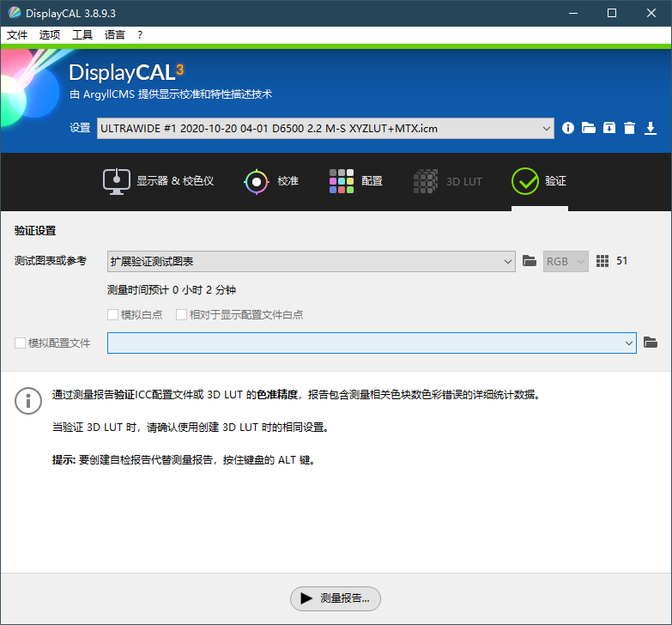This screenshot has height=625, width=672.
Task: Open settings file with folder icon
Action: [x=589, y=128]
